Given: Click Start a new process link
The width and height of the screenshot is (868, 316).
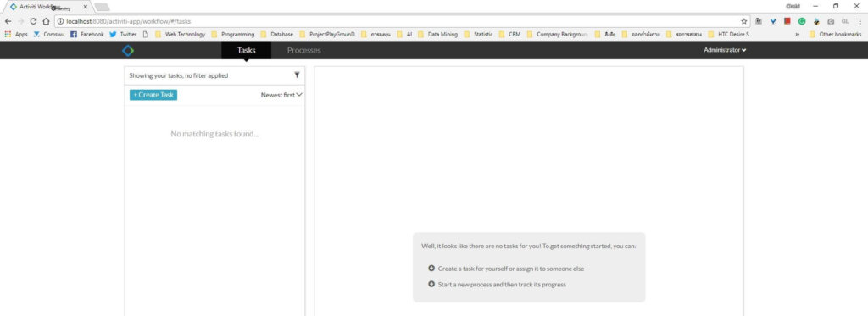Looking at the screenshot, I should (x=502, y=285).
